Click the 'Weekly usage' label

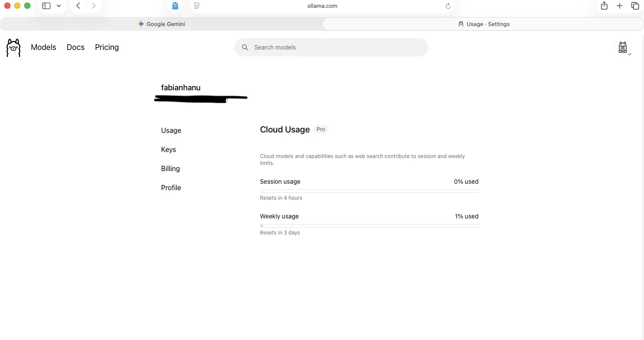click(279, 216)
